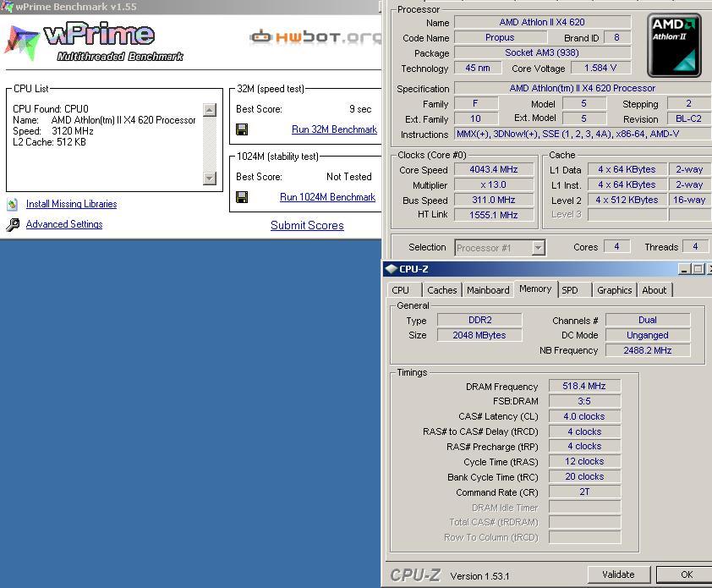Click the Specification processor name field

(x=583, y=88)
